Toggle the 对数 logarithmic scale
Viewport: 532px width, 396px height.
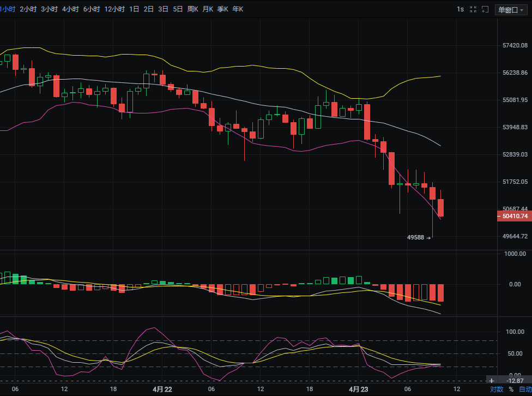tap(496, 389)
